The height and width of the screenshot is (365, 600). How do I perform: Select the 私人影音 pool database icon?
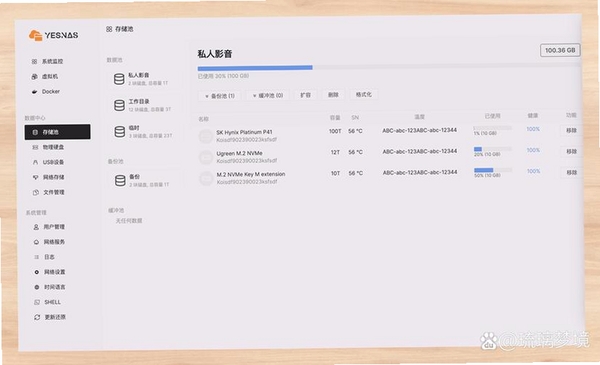[x=119, y=79]
